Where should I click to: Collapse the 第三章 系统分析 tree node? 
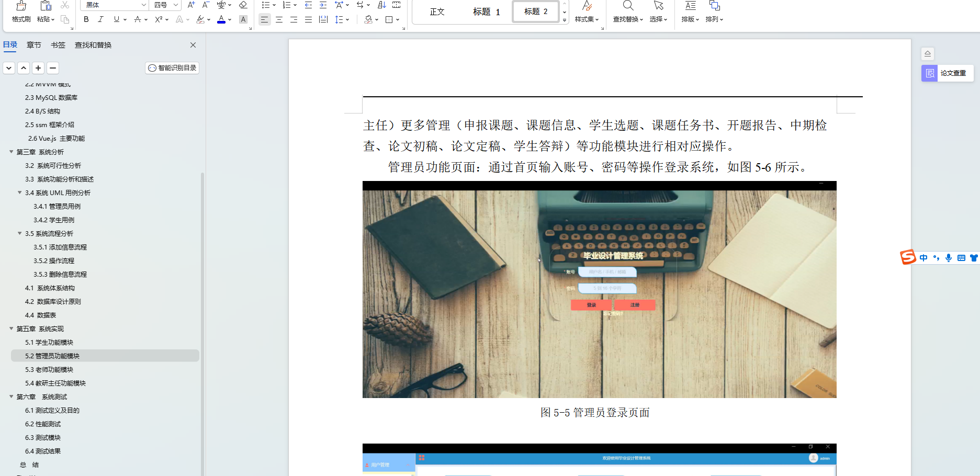pos(11,152)
